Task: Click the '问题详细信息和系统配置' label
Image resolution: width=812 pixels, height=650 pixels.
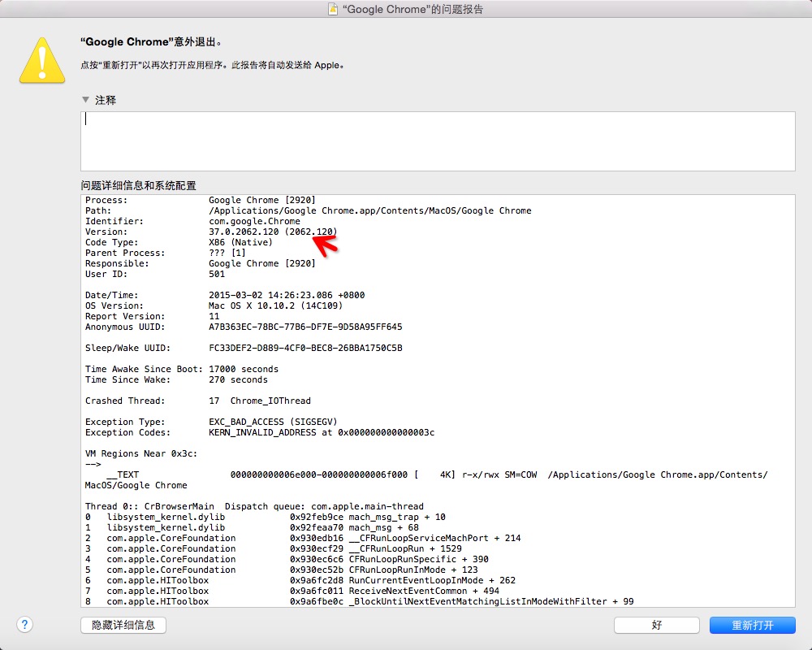Action: point(138,185)
